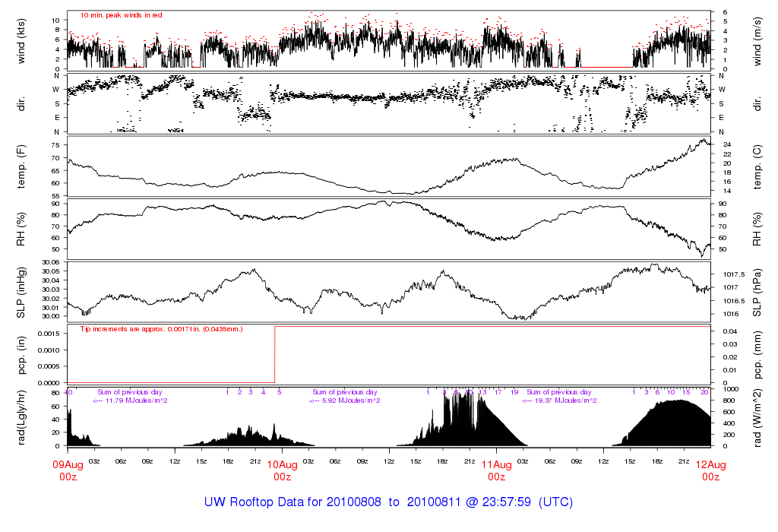Click the '10Aug' date label

[x=283, y=465]
